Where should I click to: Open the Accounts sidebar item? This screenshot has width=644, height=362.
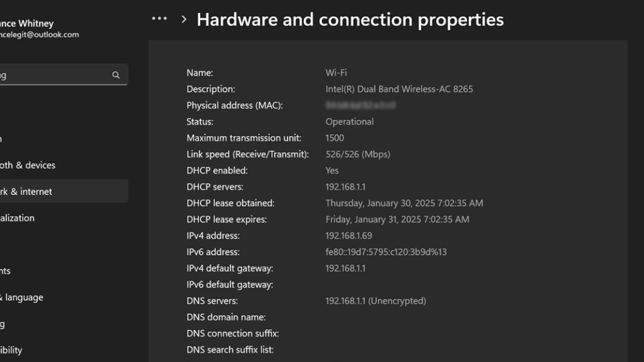pos(6,270)
